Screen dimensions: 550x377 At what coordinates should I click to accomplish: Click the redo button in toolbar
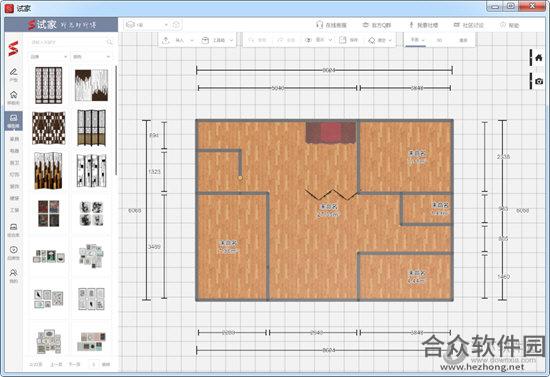pyautogui.click(x=286, y=40)
